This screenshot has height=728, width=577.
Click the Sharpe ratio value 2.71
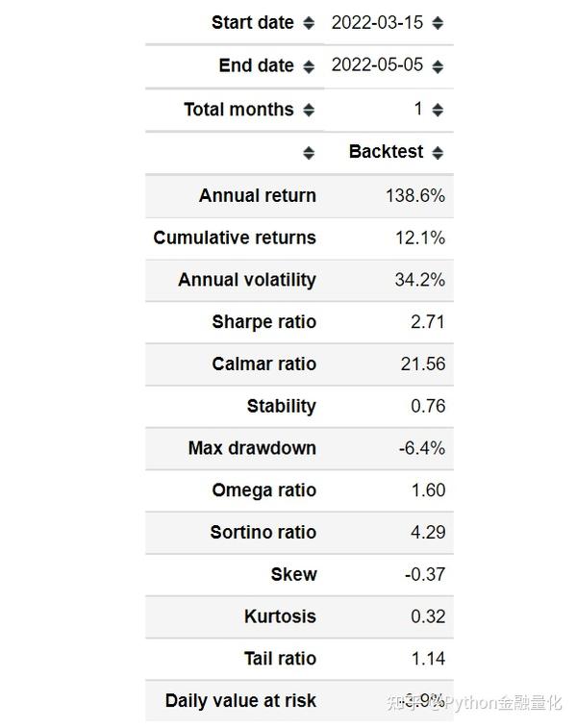428,322
